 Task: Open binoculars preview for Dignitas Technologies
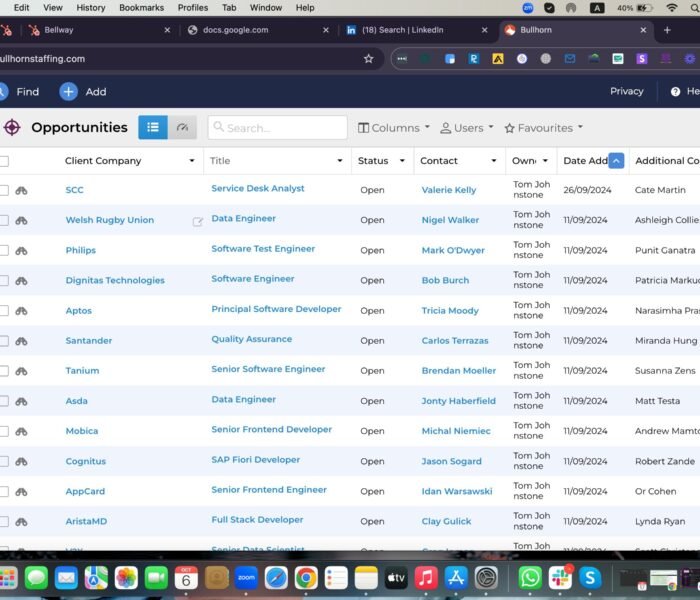[21, 281]
